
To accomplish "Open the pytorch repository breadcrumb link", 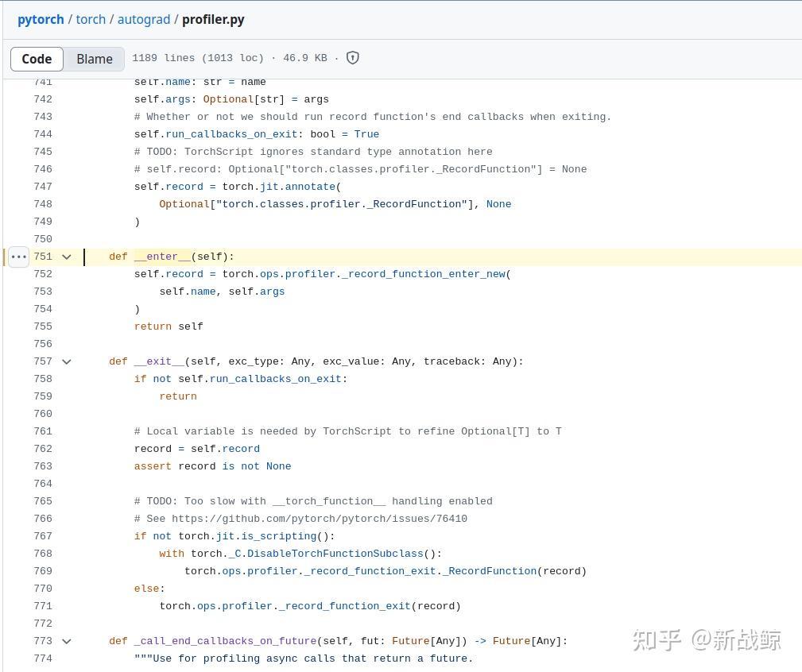I will tap(41, 19).
